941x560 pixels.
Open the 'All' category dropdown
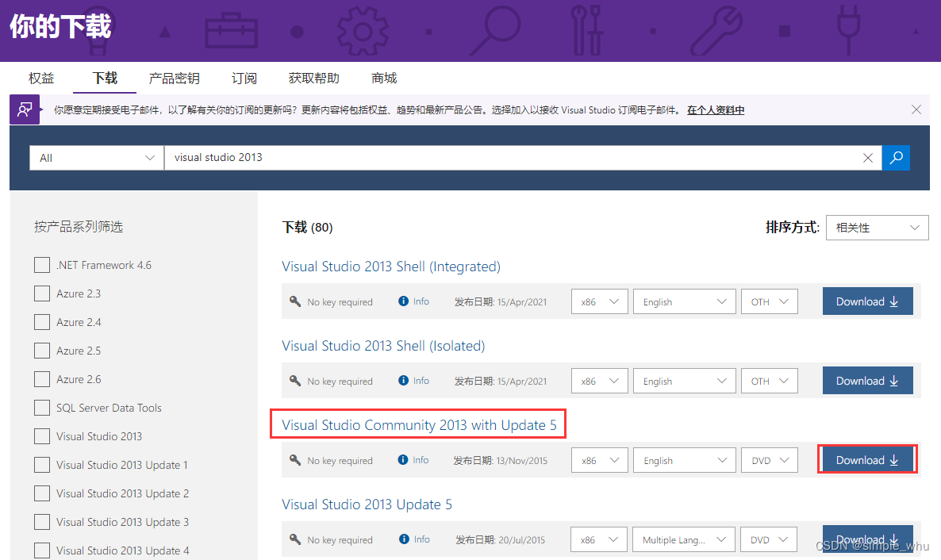click(95, 158)
